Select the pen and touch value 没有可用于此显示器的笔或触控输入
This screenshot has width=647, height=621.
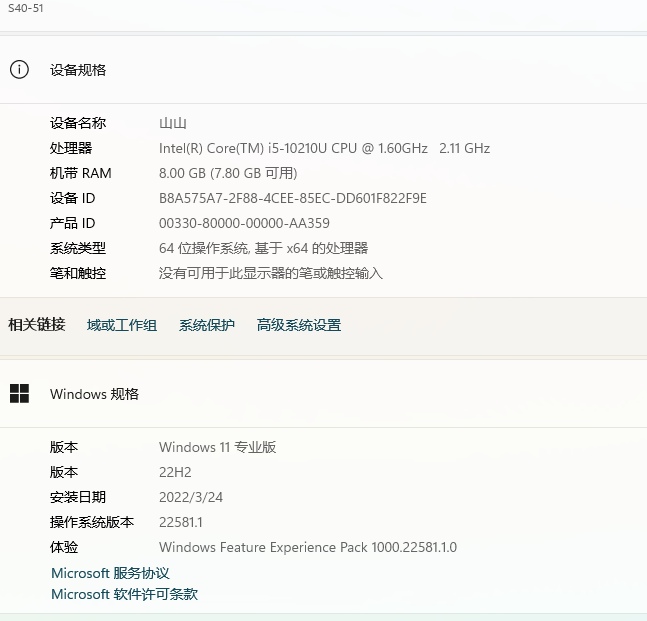[271, 273]
